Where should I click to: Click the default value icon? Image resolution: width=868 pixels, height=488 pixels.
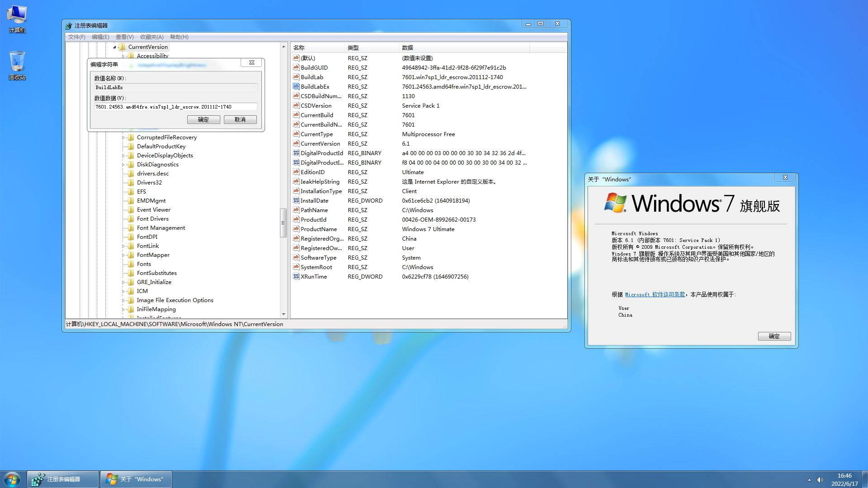[x=296, y=58]
